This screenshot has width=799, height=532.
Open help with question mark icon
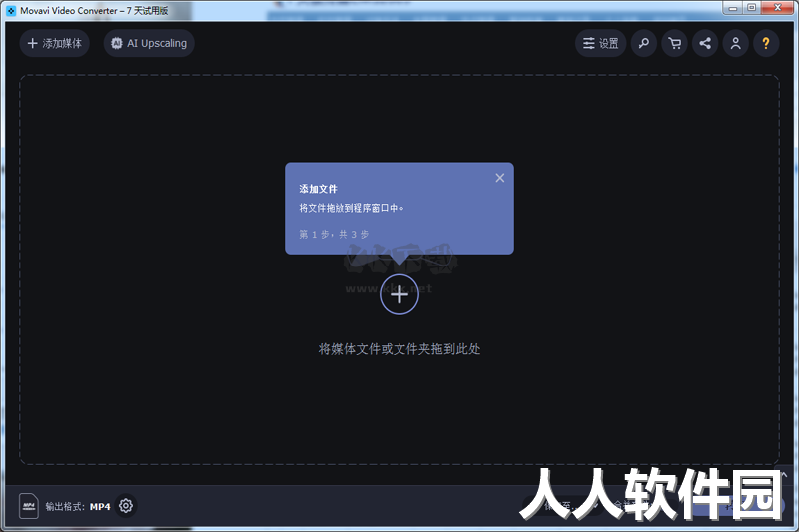point(766,43)
